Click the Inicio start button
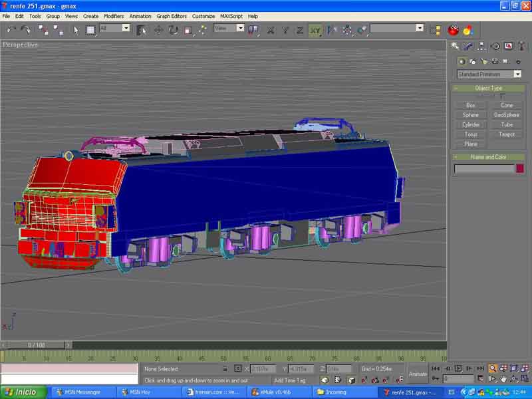 click(21, 392)
